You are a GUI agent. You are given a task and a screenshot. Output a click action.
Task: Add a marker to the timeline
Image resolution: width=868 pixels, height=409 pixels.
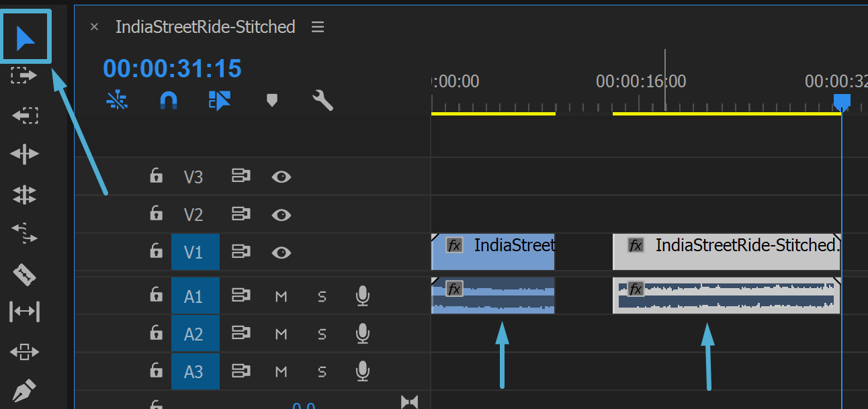271,100
